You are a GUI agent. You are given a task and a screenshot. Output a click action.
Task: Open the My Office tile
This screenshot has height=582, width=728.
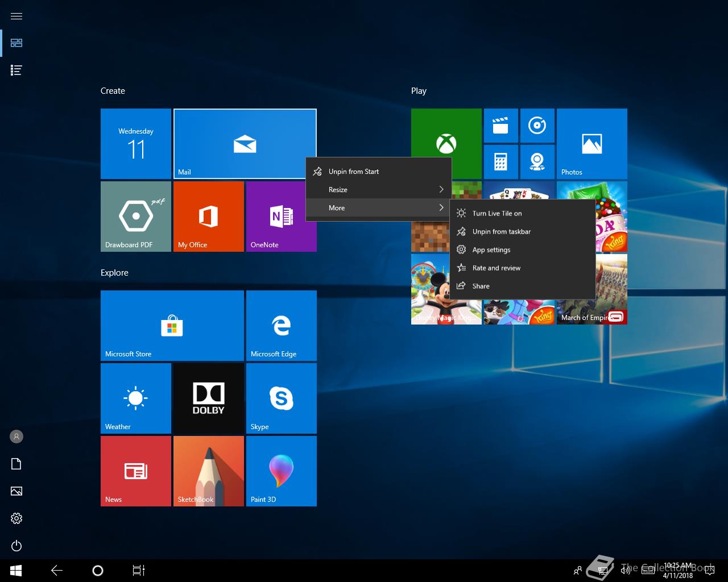point(209,217)
